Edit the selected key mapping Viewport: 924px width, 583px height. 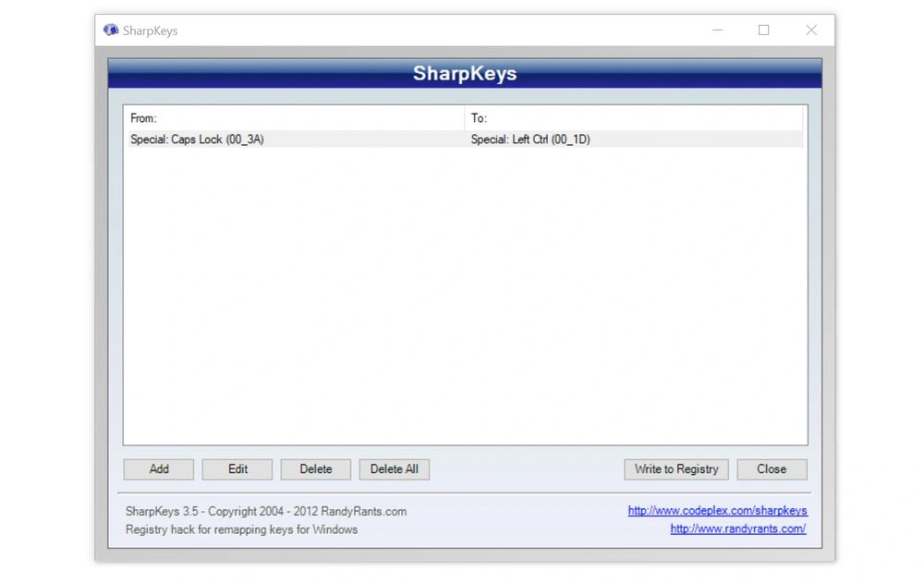click(237, 469)
